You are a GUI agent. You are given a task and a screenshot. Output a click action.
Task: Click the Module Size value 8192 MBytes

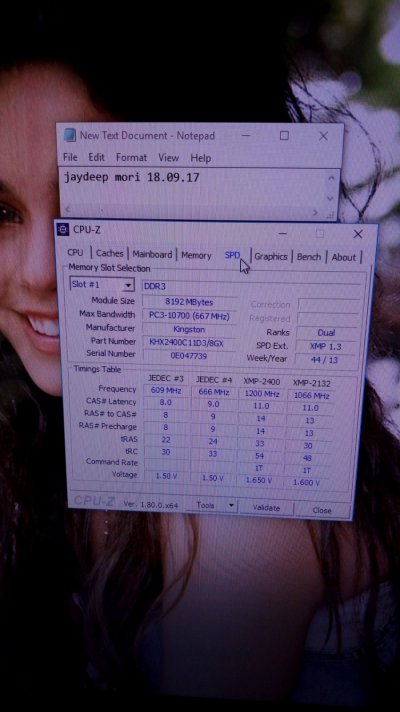189,302
